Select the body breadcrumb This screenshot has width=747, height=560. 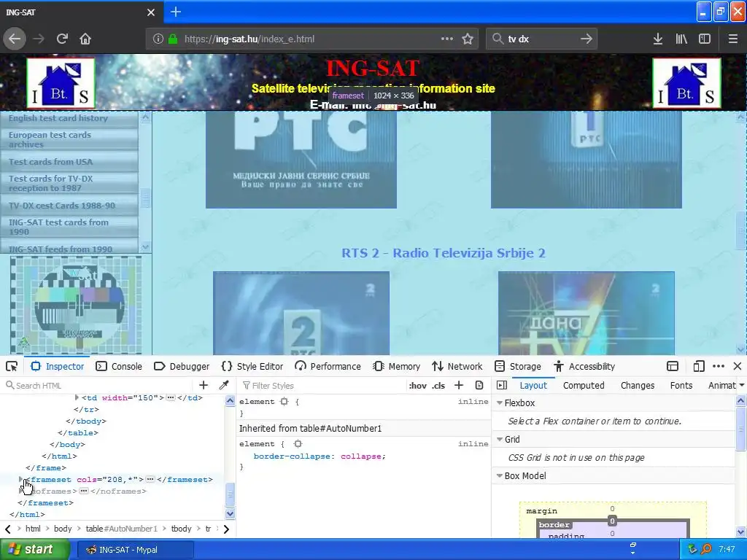(x=63, y=529)
